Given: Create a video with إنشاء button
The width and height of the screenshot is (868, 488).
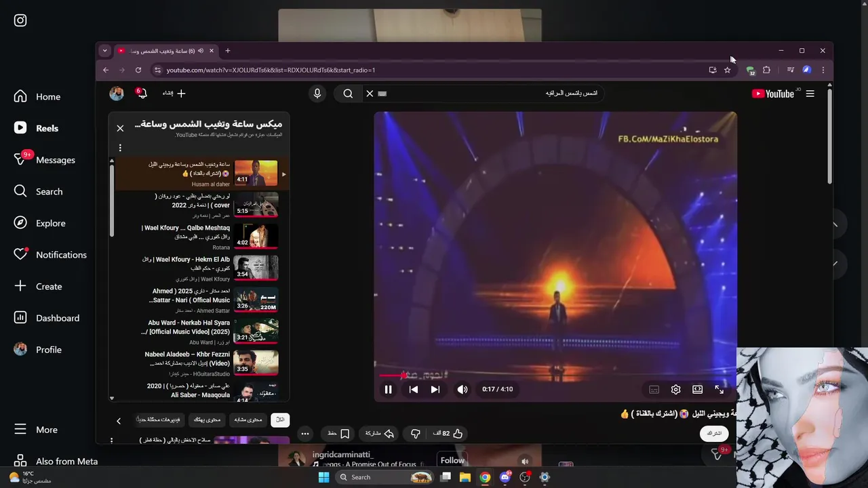Looking at the screenshot, I should [x=174, y=94].
